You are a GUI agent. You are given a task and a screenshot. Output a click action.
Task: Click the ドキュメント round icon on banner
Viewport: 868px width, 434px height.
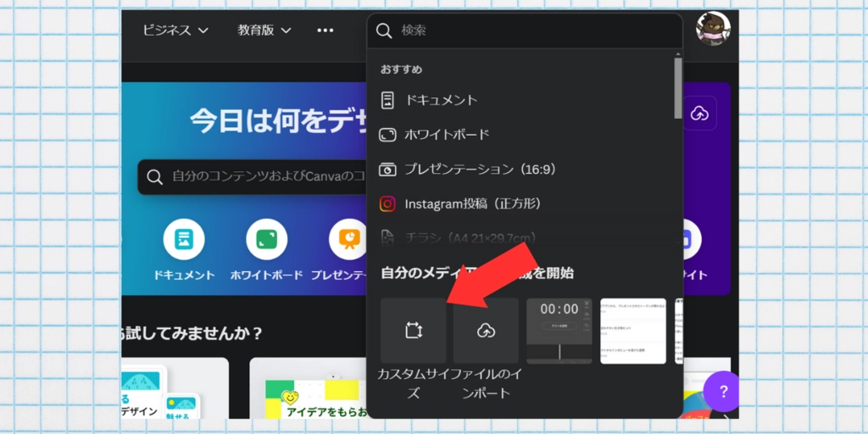tap(184, 239)
